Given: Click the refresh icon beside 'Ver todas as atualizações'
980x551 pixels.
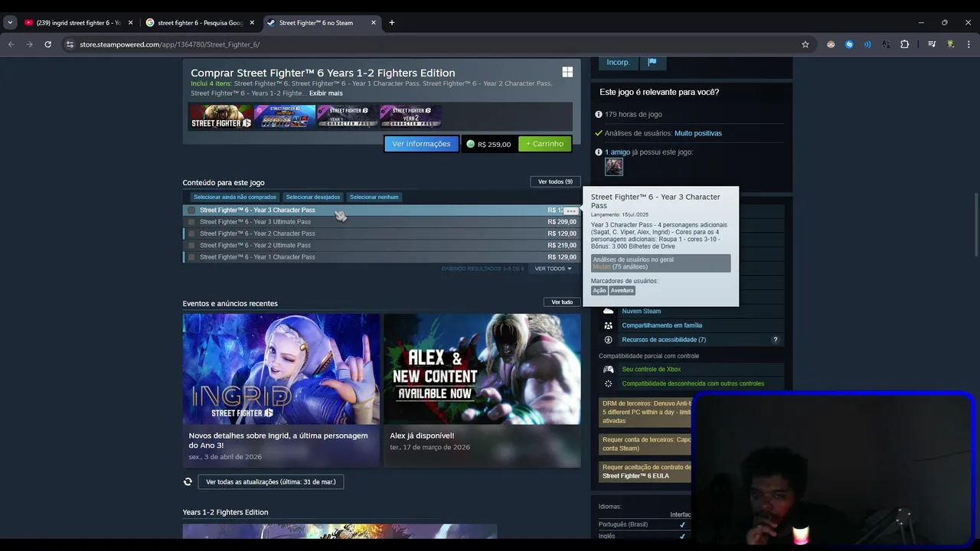Looking at the screenshot, I should (188, 482).
